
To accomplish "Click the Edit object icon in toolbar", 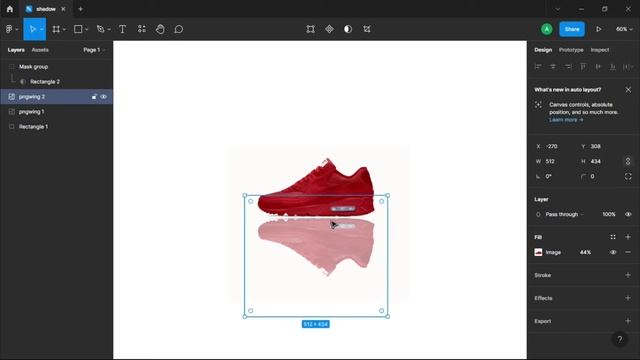I will [311, 29].
